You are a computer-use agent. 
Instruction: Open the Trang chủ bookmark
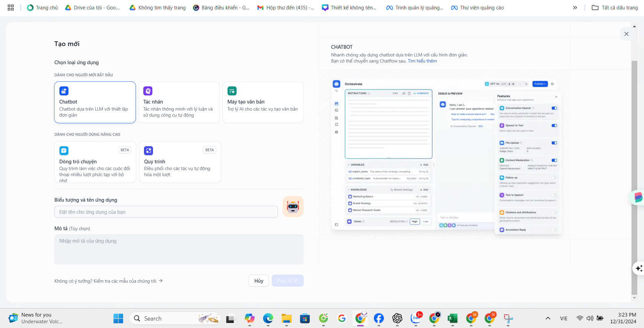[43, 7]
